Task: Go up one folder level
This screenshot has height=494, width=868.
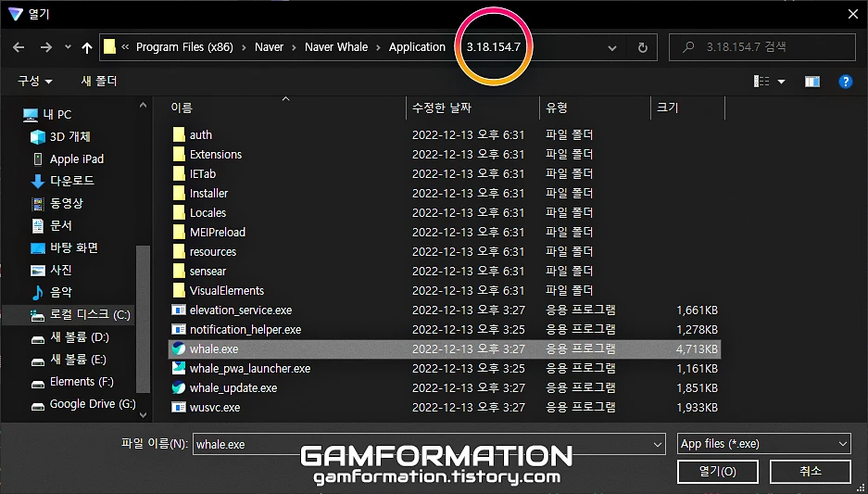Action: coord(87,47)
